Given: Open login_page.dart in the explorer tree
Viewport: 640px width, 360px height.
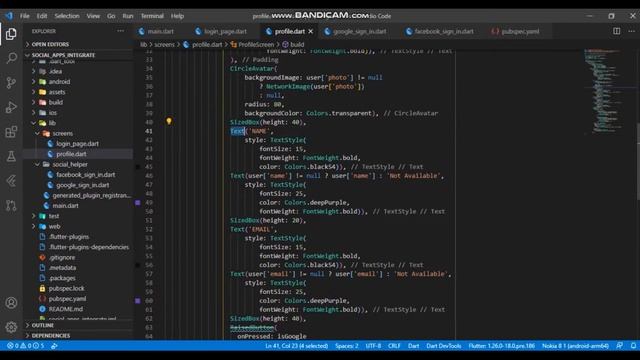Looking at the screenshot, I should coord(77,144).
